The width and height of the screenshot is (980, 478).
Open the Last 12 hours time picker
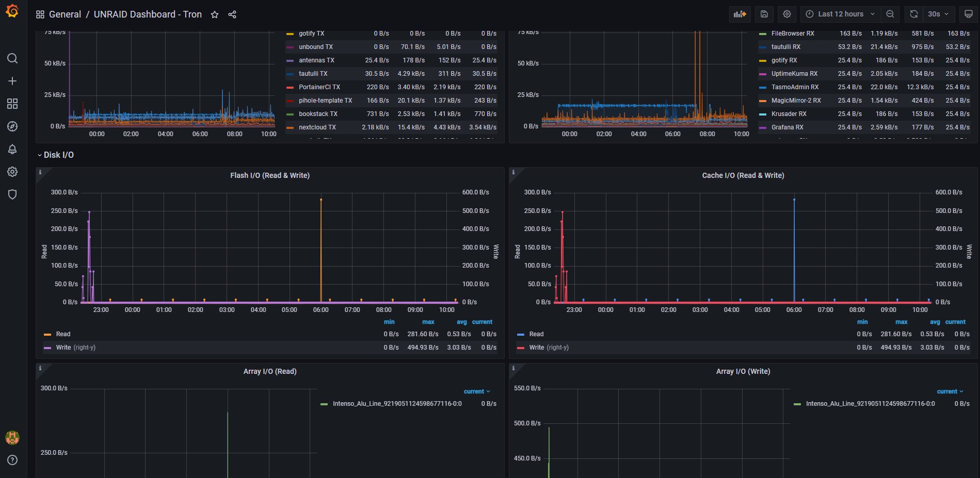point(841,14)
